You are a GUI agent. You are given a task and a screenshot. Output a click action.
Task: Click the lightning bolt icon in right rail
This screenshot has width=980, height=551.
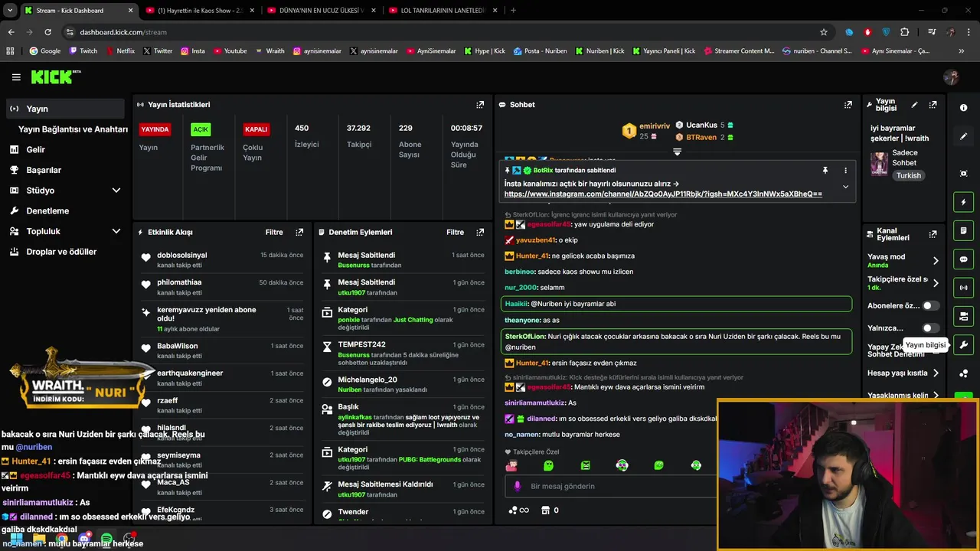(963, 202)
